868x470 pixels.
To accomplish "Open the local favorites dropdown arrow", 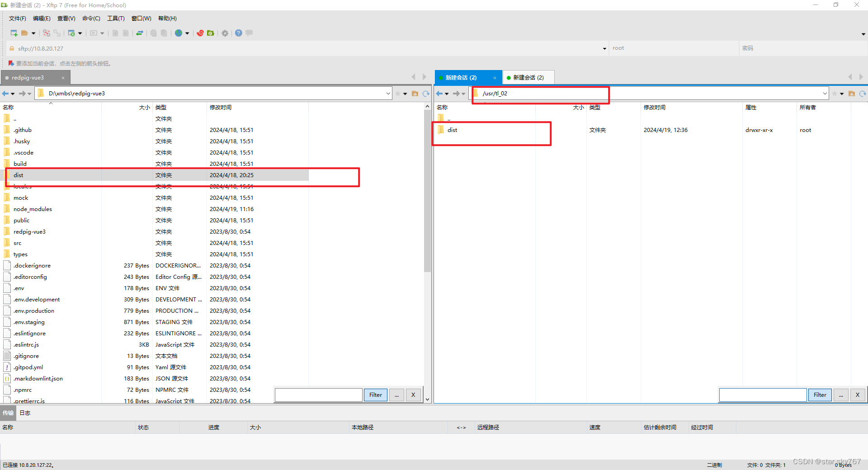I will click(405, 94).
